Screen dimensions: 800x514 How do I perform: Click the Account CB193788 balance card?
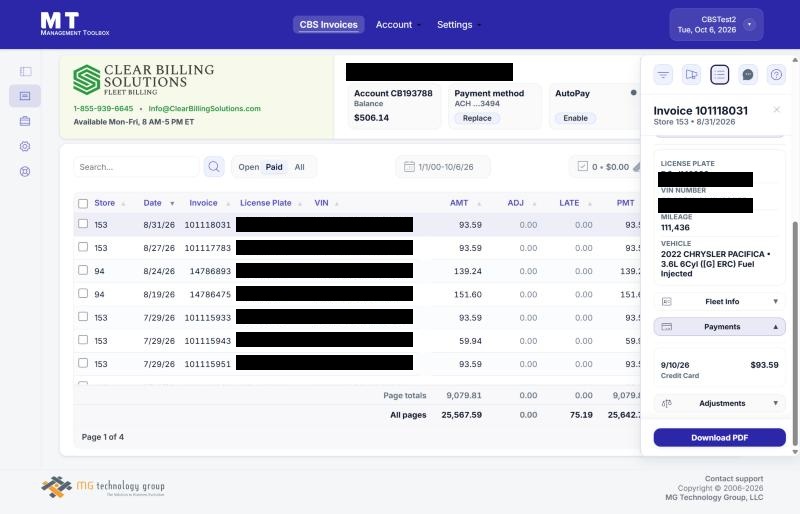[393, 106]
